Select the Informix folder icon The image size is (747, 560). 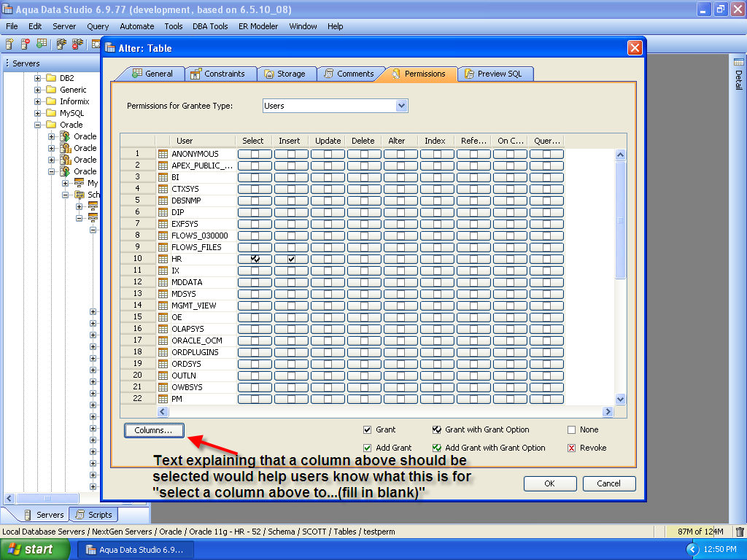(x=52, y=101)
